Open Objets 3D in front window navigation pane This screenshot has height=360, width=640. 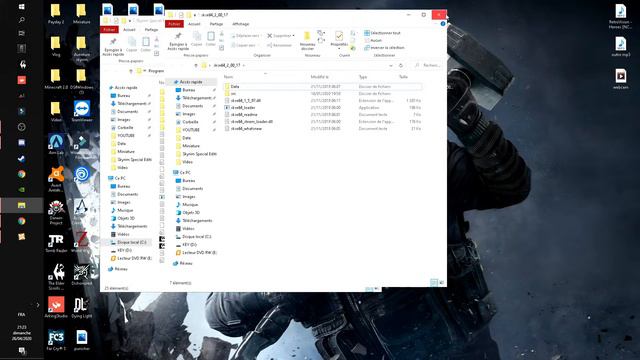(x=191, y=213)
